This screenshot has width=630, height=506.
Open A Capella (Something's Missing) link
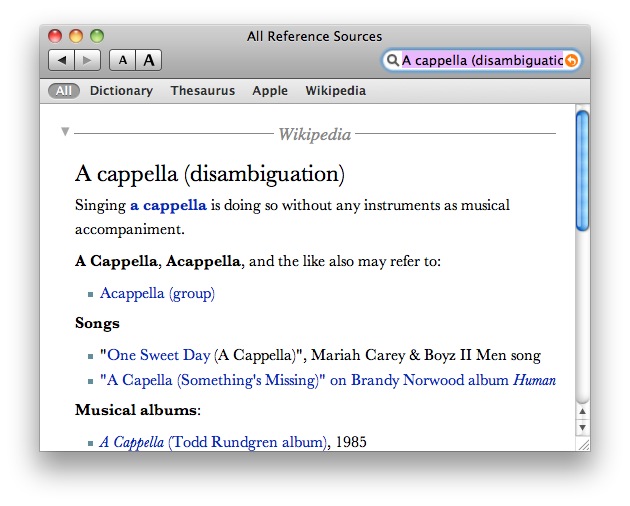[x=328, y=380]
